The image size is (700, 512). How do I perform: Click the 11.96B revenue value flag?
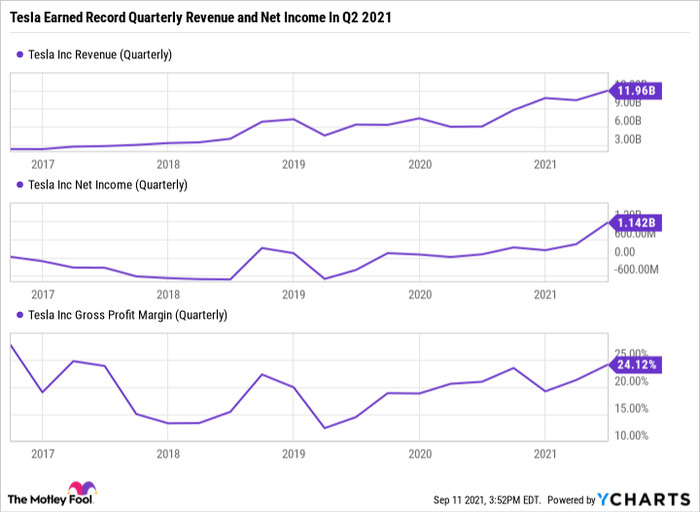coord(635,91)
